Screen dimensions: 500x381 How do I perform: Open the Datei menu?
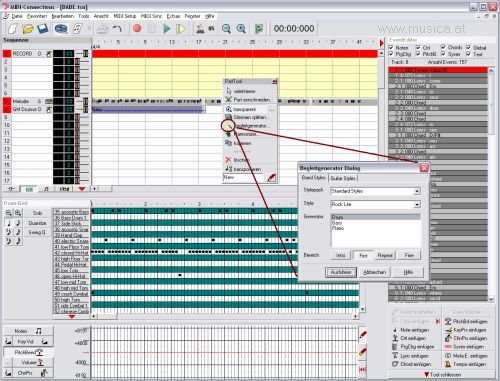17,16
